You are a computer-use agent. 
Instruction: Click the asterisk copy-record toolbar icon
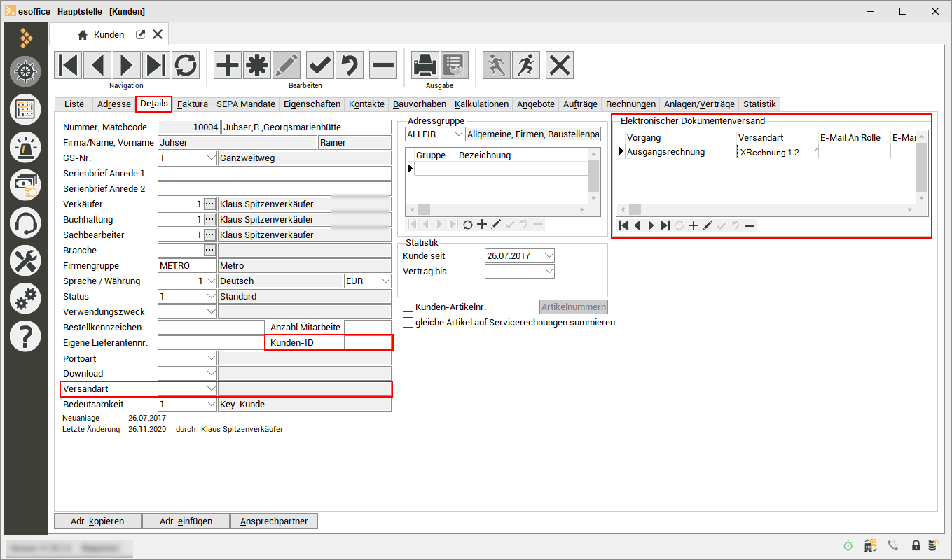click(x=257, y=65)
